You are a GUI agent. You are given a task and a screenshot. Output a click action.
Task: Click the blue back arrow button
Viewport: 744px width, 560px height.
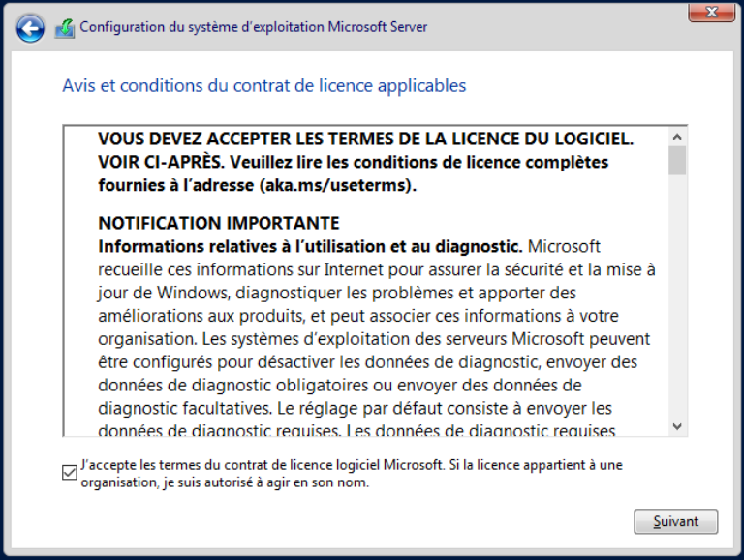(x=31, y=28)
